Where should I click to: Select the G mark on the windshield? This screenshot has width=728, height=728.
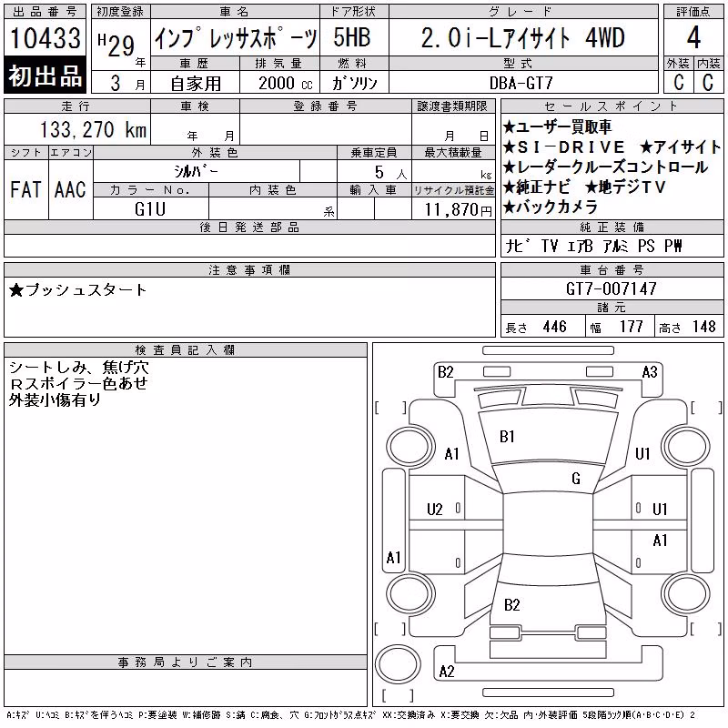[x=576, y=479]
